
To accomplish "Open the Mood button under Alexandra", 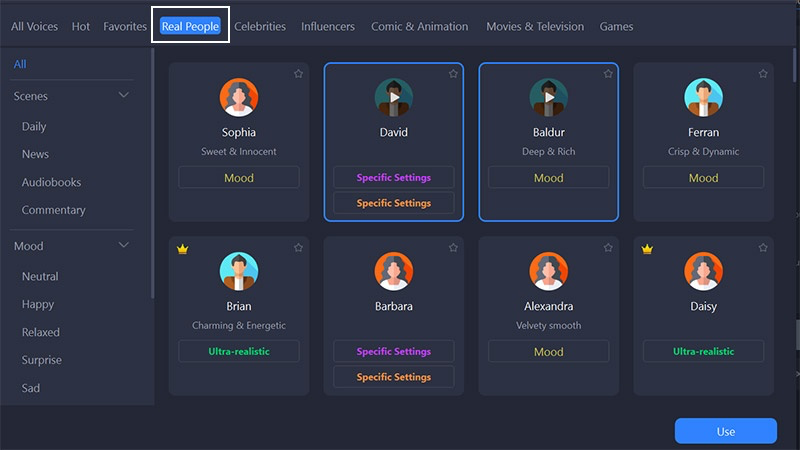I will pos(548,352).
